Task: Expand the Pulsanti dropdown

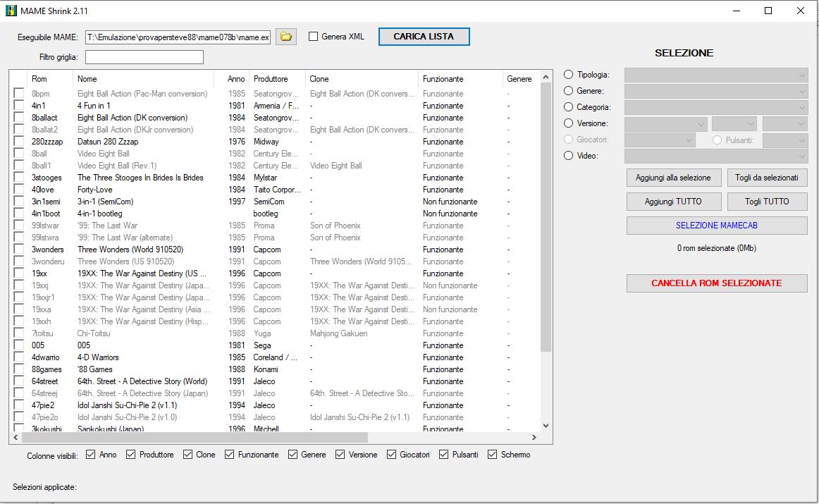Action: pos(785,140)
